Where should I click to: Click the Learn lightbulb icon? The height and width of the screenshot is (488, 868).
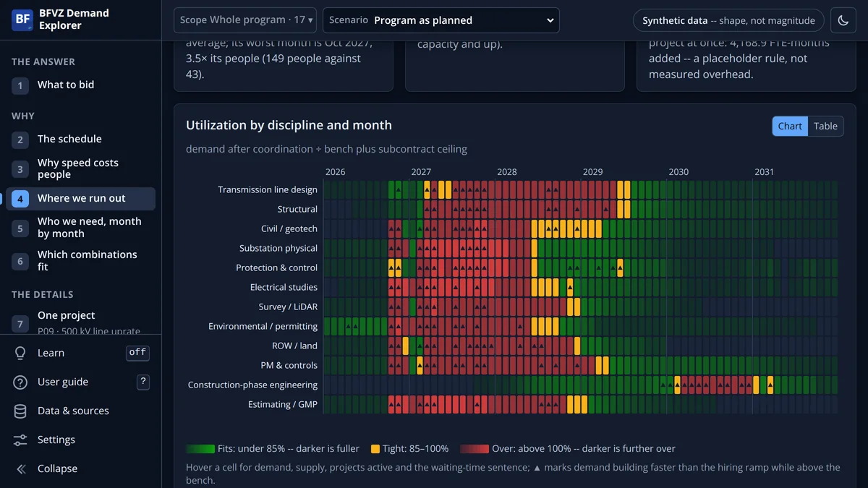click(20, 353)
